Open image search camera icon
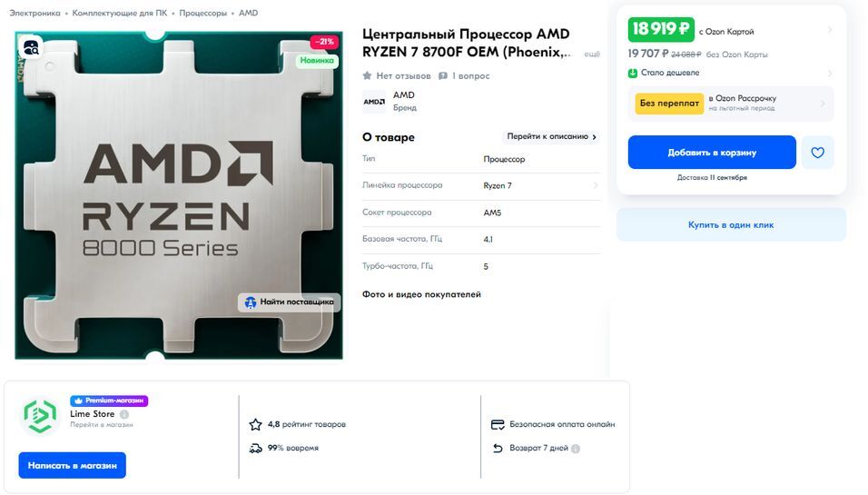Viewport: 868px width, 495px height. pos(31,47)
